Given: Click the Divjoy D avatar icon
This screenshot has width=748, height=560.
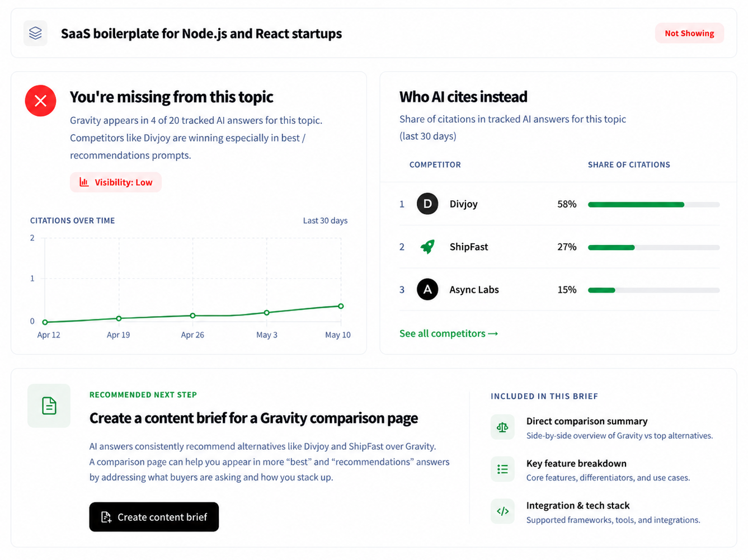Looking at the screenshot, I should 427,204.
